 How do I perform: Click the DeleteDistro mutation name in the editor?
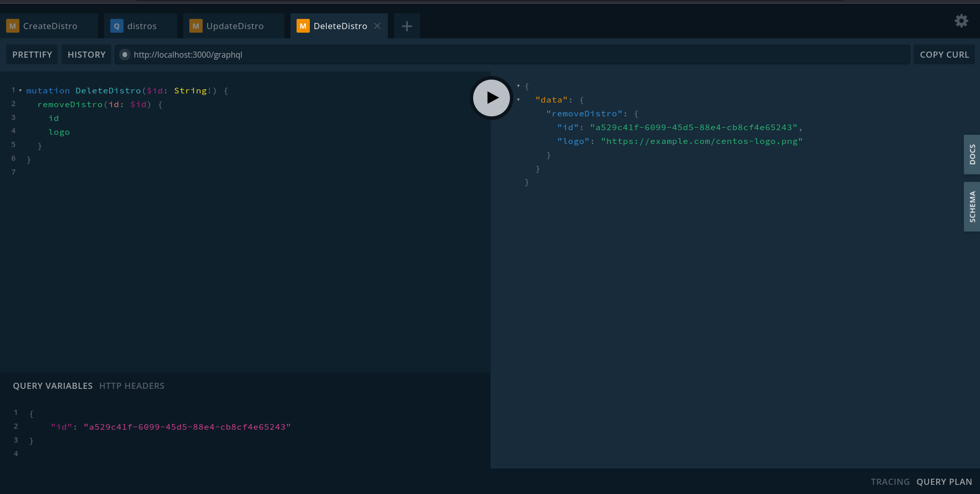[108, 90]
